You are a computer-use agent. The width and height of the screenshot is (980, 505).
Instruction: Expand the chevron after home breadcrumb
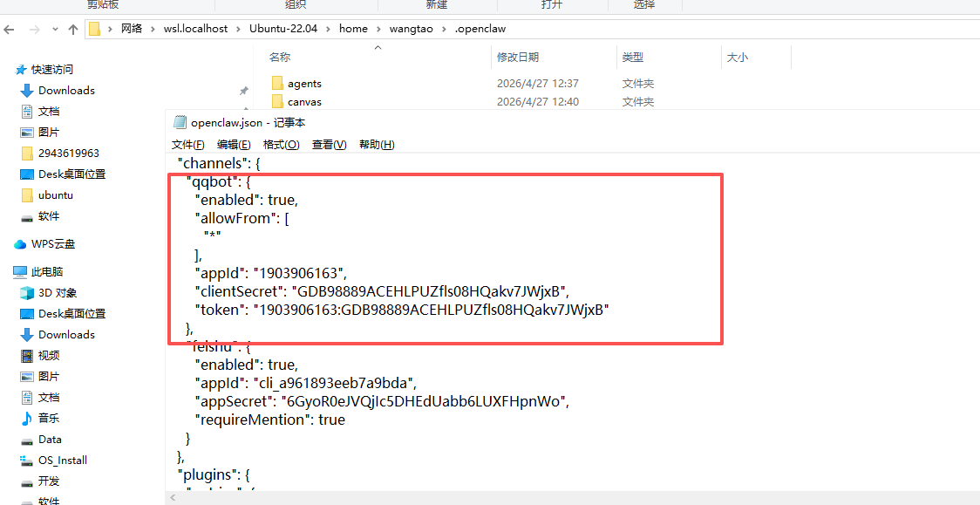click(379, 29)
